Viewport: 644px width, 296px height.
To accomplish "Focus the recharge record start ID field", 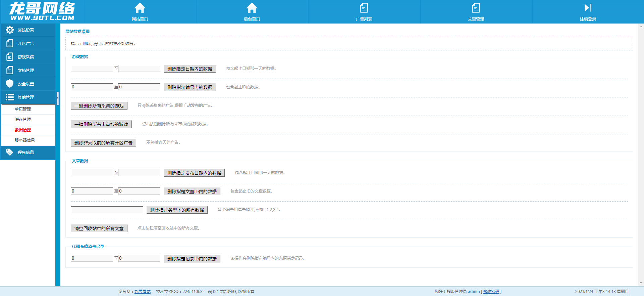I will pyautogui.click(x=92, y=258).
